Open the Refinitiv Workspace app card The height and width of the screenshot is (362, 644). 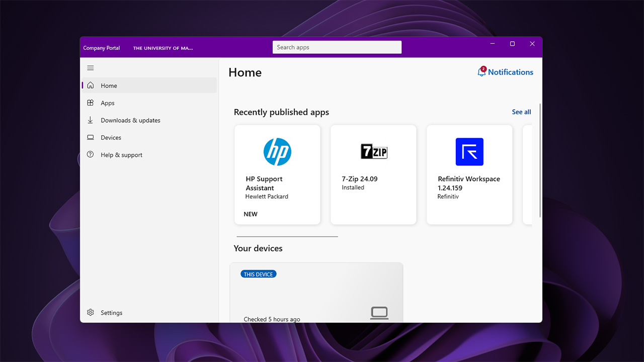[x=469, y=174]
